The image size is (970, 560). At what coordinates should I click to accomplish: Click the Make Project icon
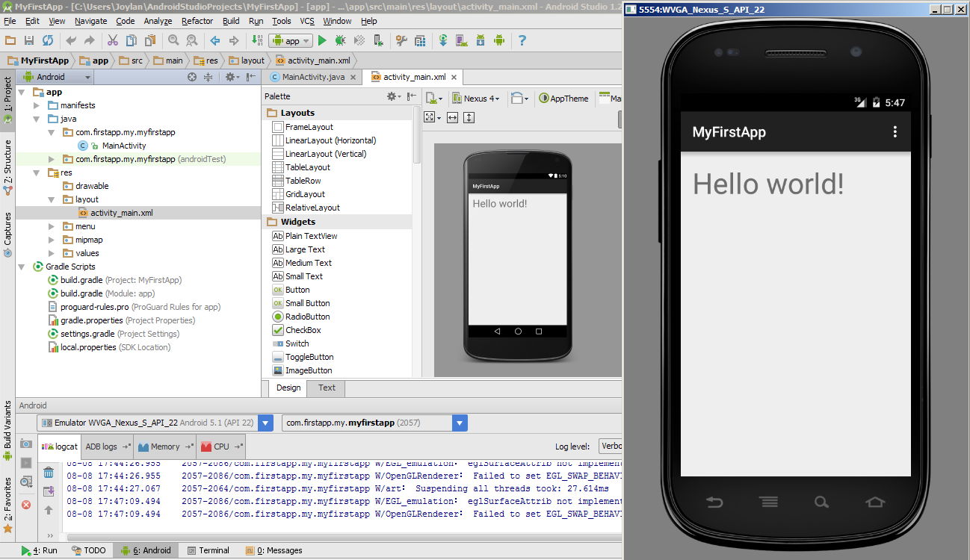(257, 40)
